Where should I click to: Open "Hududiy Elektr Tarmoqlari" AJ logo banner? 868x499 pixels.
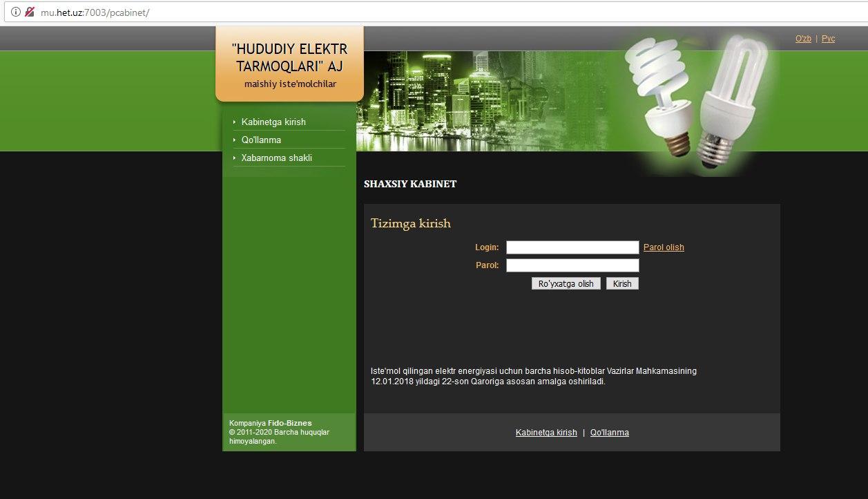289,64
